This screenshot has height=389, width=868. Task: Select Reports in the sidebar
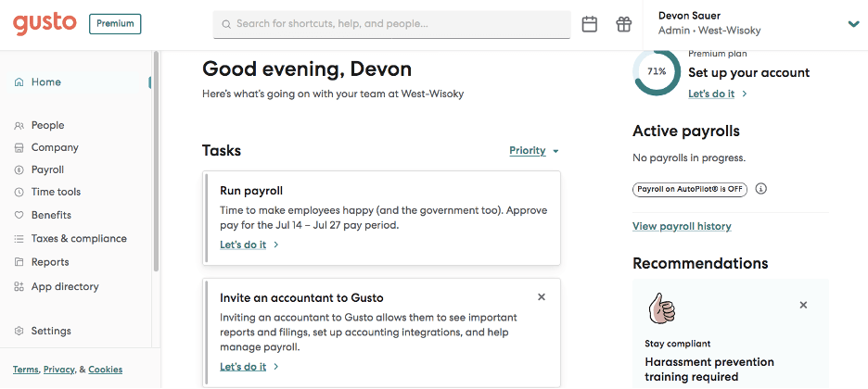(x=50, y=262)
